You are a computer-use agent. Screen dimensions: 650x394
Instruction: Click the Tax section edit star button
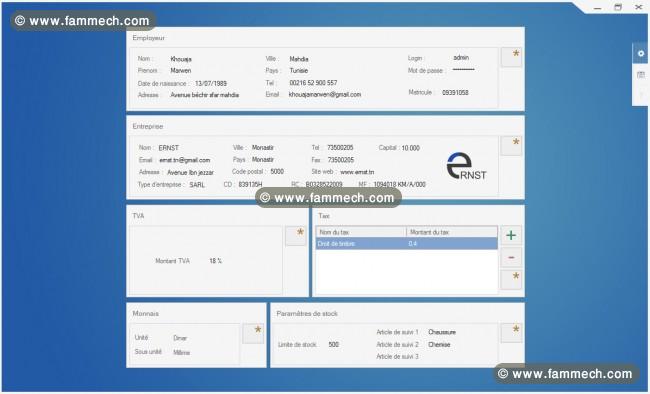pos(511,280)
